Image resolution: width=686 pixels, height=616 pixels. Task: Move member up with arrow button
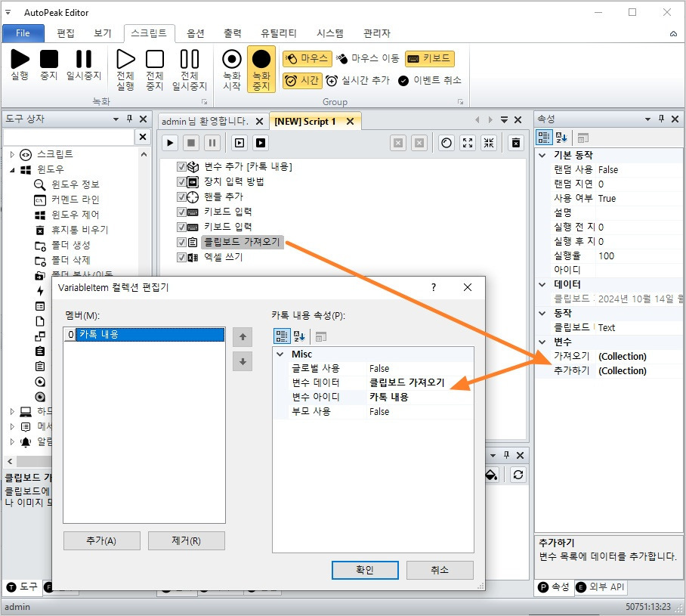[x=243, y=337]
